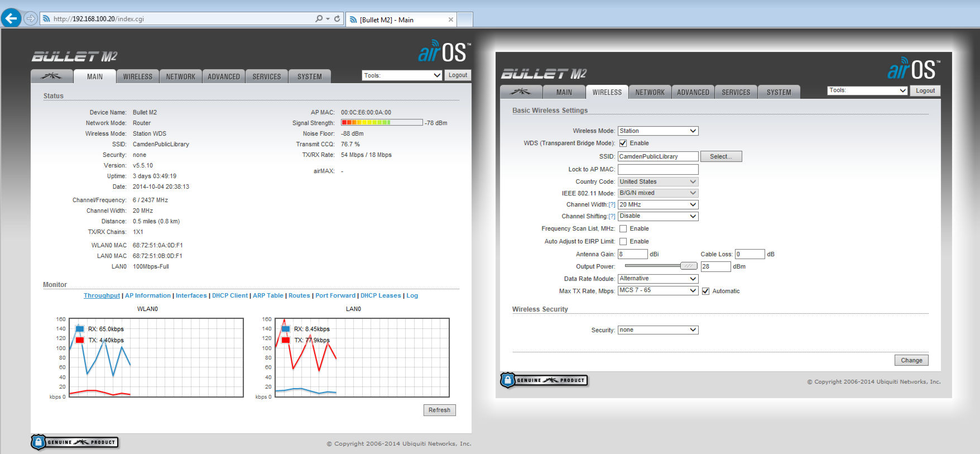Open the AP Information link

148,295
